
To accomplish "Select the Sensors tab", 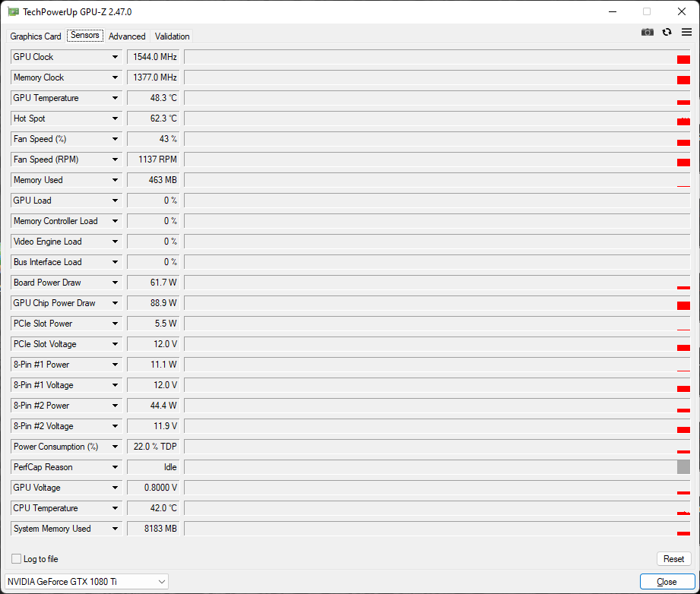I will tap(85, 35).
